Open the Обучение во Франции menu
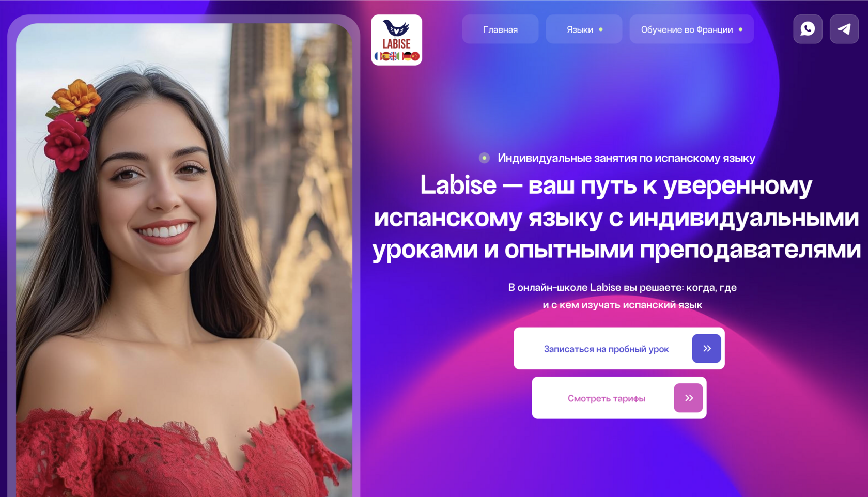Screen dimensions: 868x497 [x=691, y=29]
